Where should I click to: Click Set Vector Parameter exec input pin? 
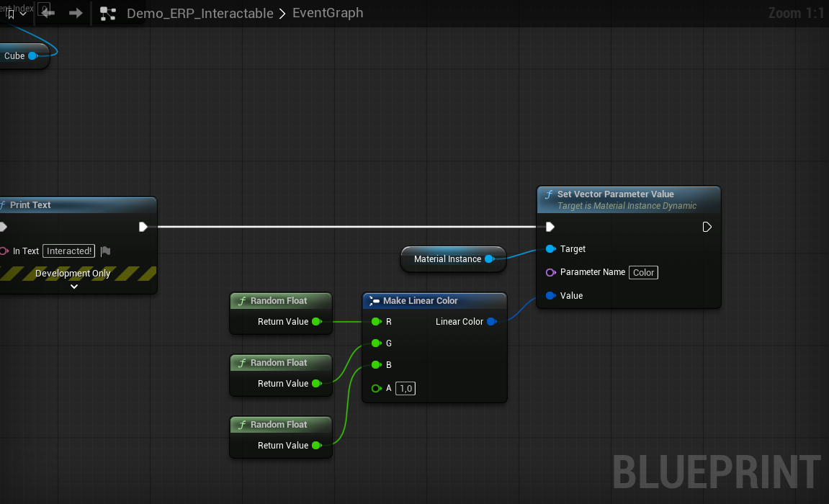tap(550, 227)
